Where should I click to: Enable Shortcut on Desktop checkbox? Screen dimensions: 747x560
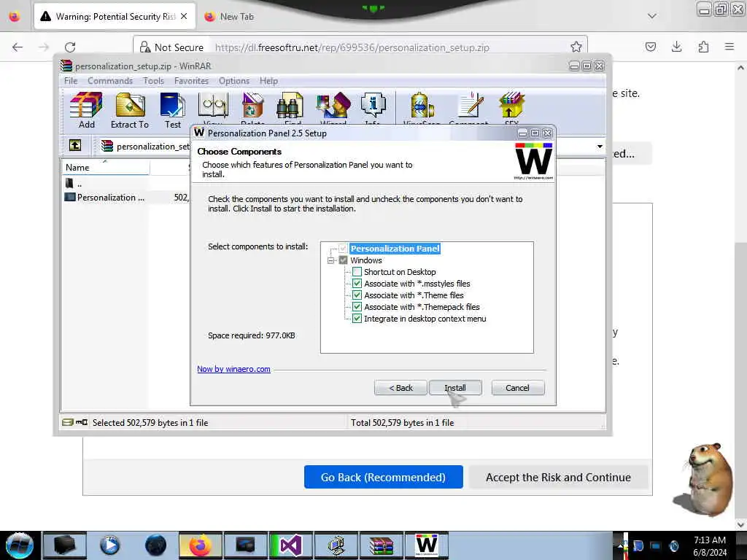tap(357, 272)
